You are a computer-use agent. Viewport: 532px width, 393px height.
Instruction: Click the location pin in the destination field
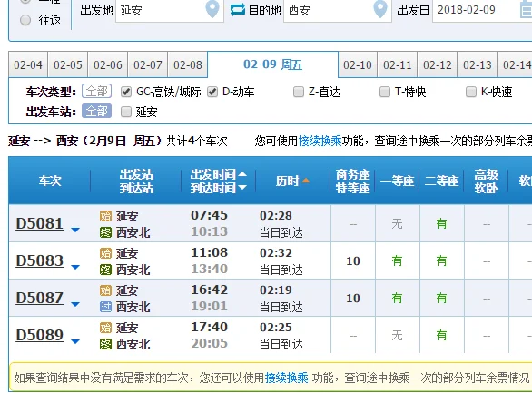point(380,9)
